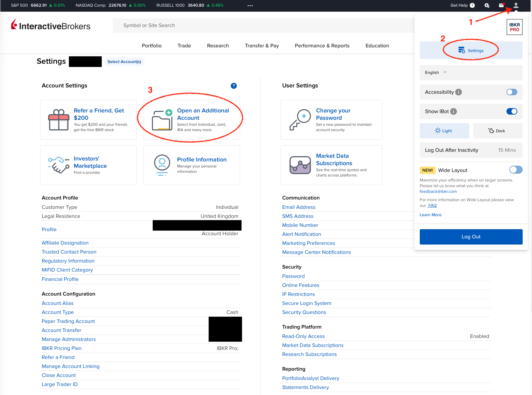Click the user profile icon in top bar

pyautogui.click(x=516, y=5)
